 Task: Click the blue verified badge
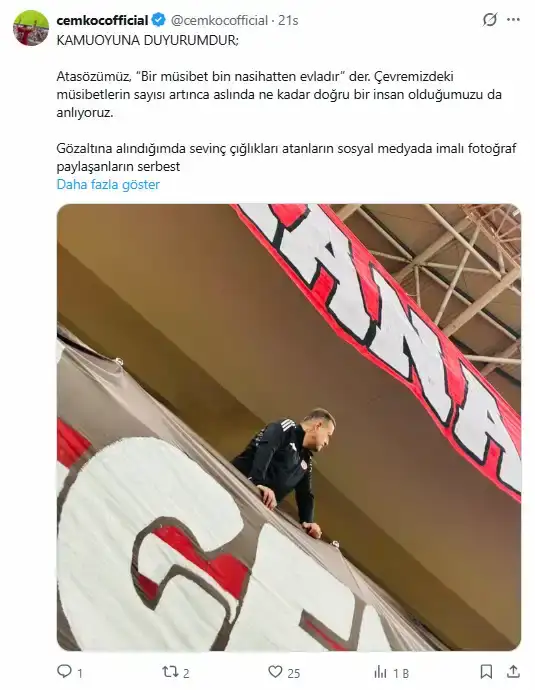pyautogui.click(x=158, y=20)
